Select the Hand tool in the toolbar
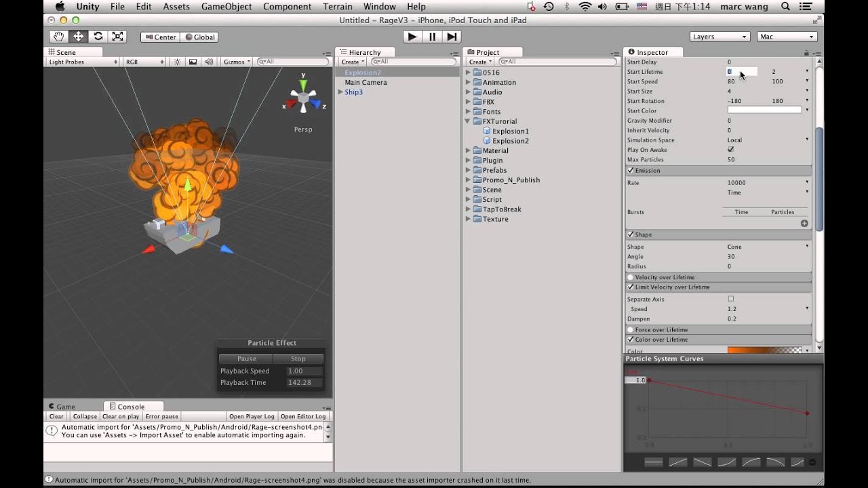Viewport: 868px width, 488px height. (x=59, y=37)
